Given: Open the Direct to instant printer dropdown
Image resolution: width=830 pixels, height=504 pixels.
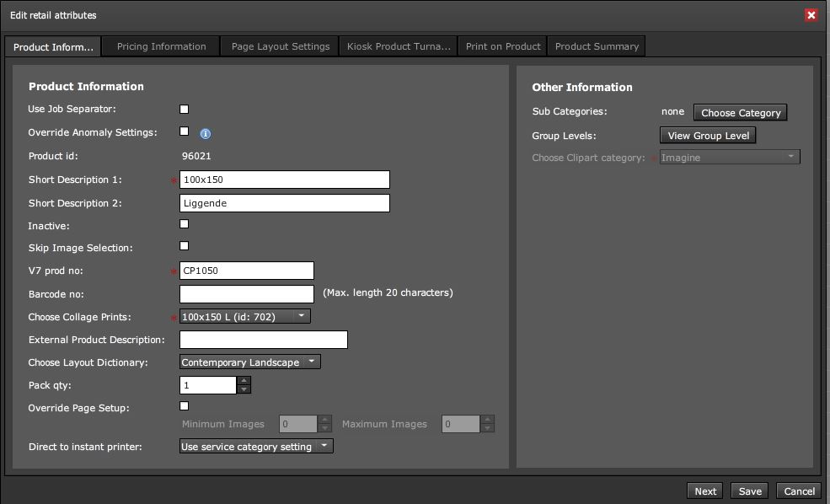Looking at the screenshot, I should click(256, 447).
